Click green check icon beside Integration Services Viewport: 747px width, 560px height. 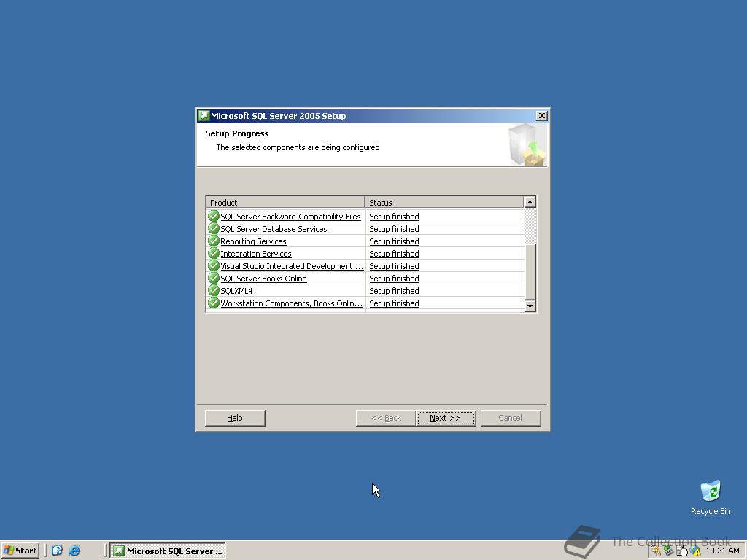pyautogui.click(x=214, y=253)
